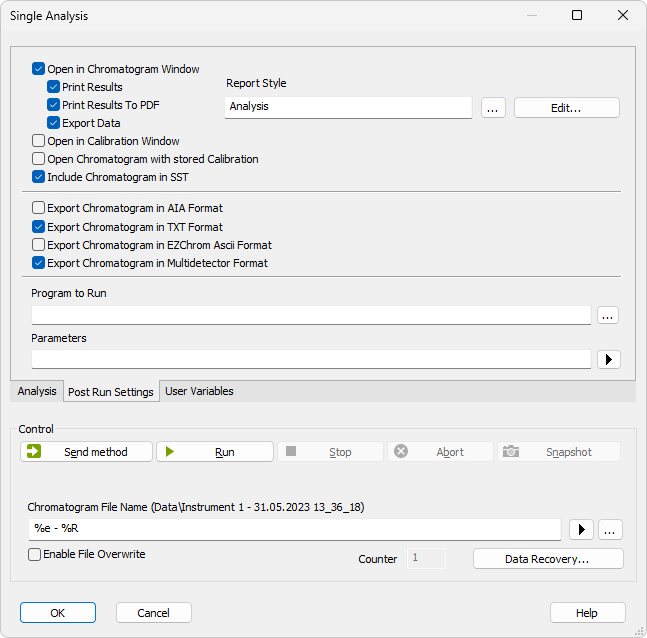Browse for Program to Run

click(608, 315)
